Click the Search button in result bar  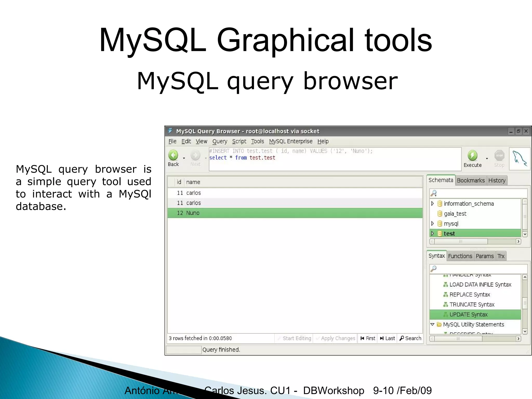410,338
